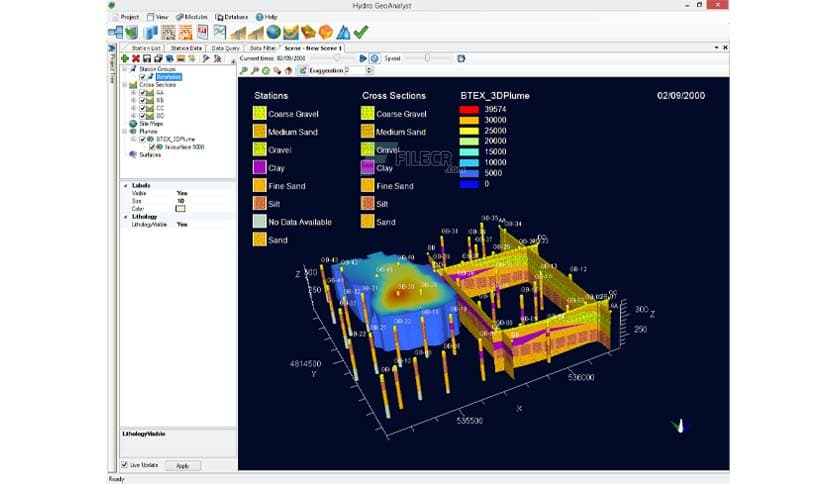Click the Exaggeration value field
Image resolution: width=836 pixels, height=484 pixels.
353,70
